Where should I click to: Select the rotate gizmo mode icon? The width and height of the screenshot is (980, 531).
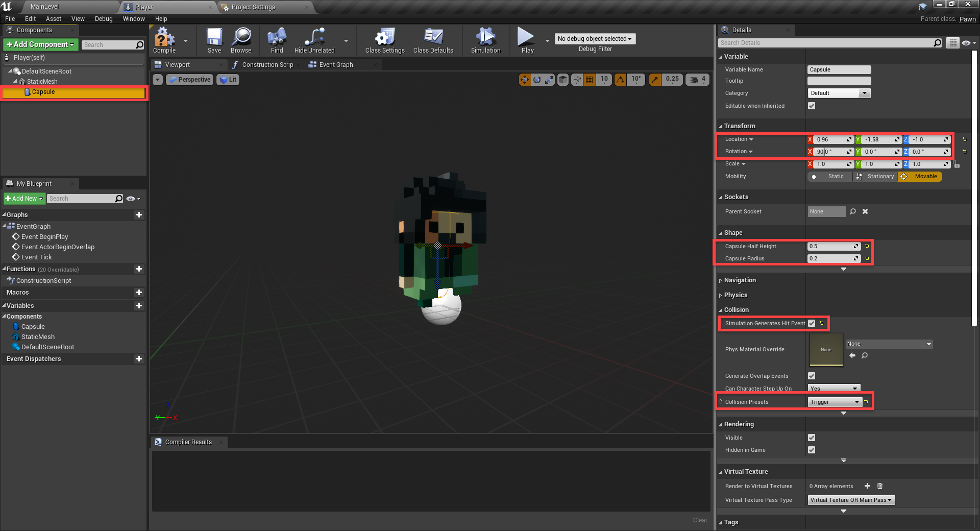pyautogui.click(x=537, y=80)
